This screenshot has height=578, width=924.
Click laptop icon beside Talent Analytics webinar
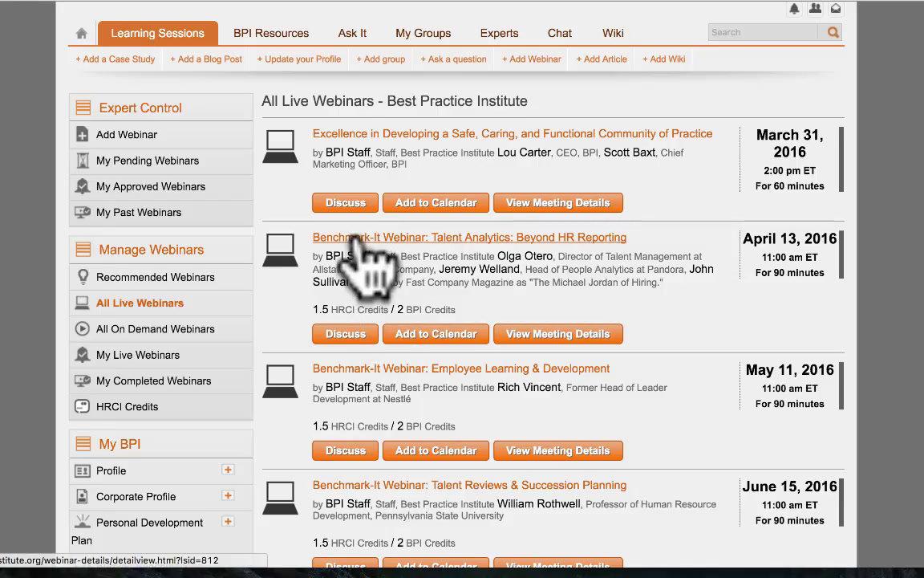click(281, 250)
